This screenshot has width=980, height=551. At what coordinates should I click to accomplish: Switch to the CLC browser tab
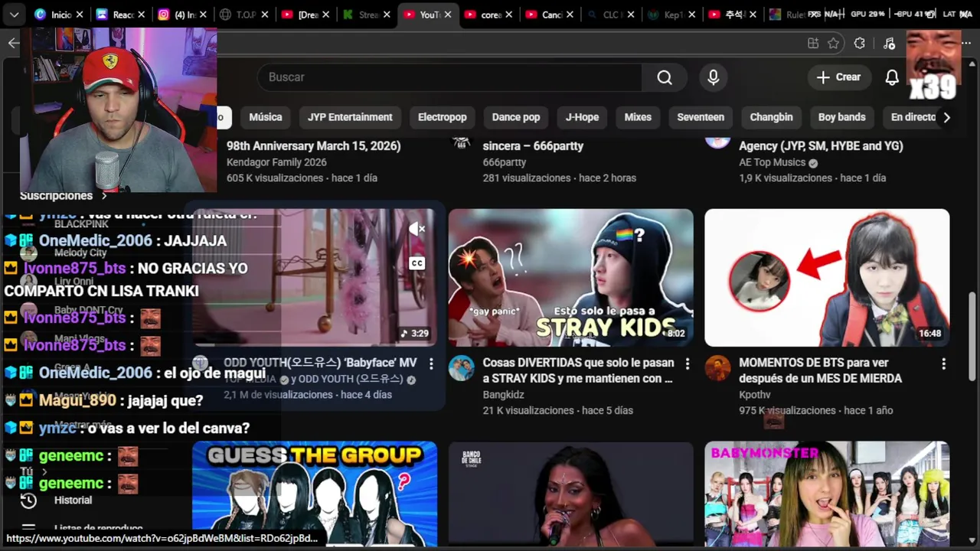point(612,15)
